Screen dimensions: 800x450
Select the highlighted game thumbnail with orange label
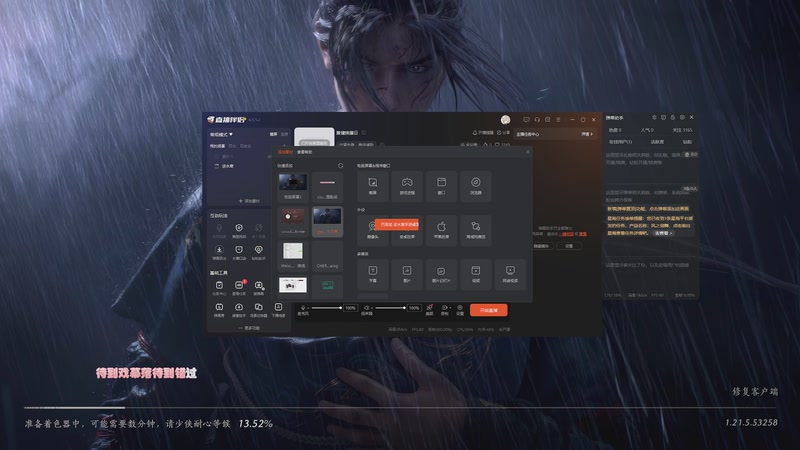coord(327,222)
